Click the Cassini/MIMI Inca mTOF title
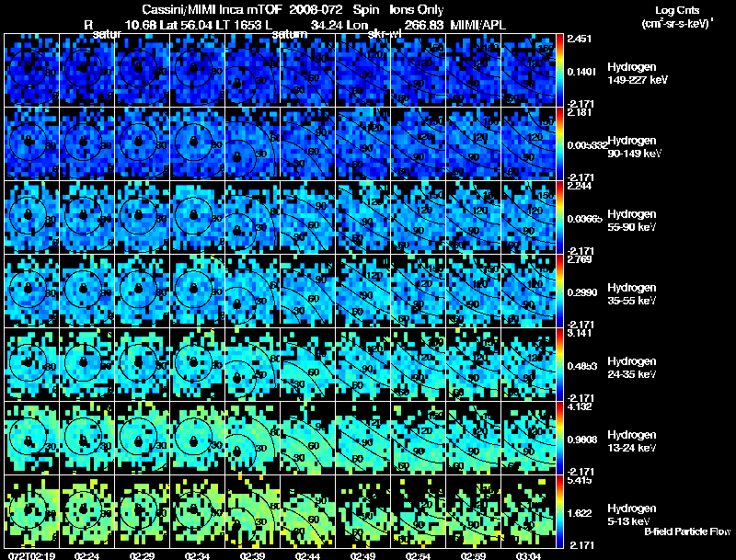This screenshot has width=736, height=560. pos(211,10)
